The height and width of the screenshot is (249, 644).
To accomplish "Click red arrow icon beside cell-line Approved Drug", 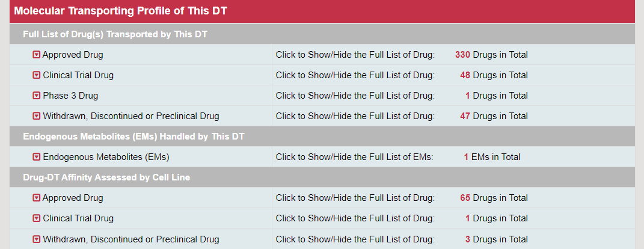I will [x=37, y=198].
